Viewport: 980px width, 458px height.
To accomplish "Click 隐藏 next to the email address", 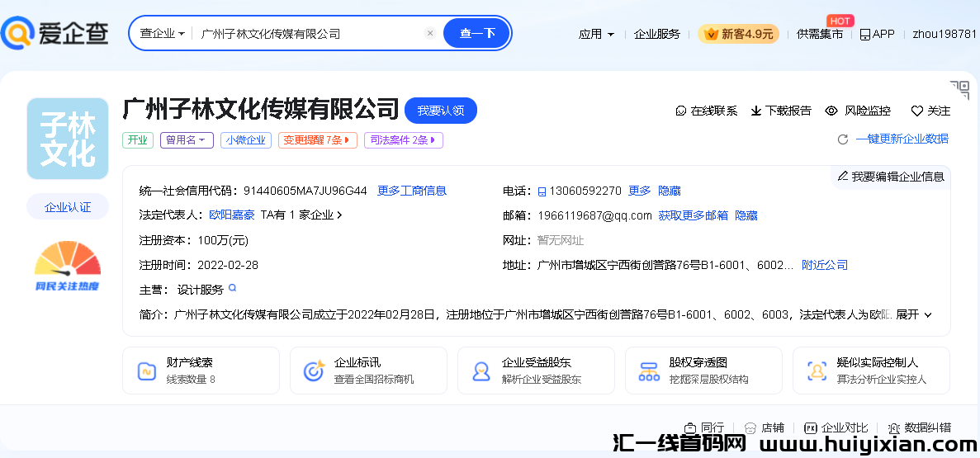I will [746, 215].
